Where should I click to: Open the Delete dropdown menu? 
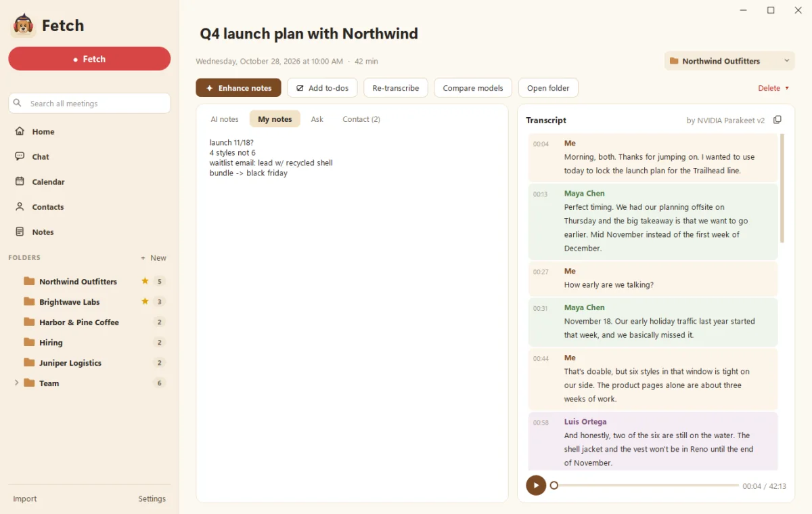(773, 88)
